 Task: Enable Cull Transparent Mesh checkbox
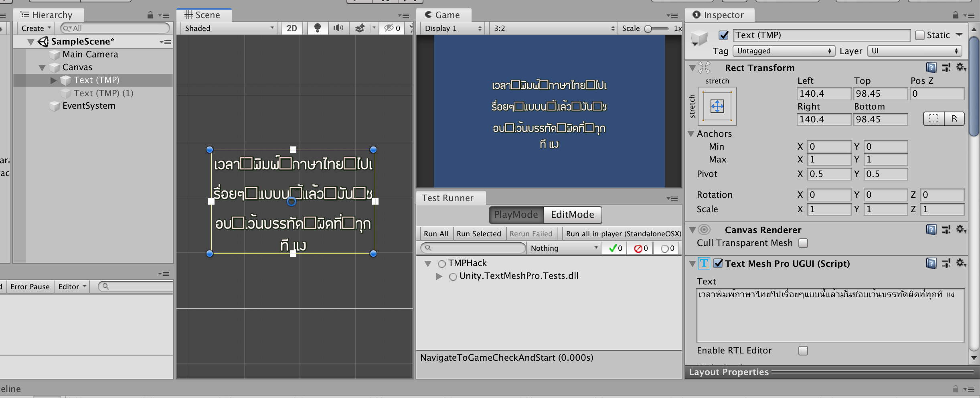(803, 243)
